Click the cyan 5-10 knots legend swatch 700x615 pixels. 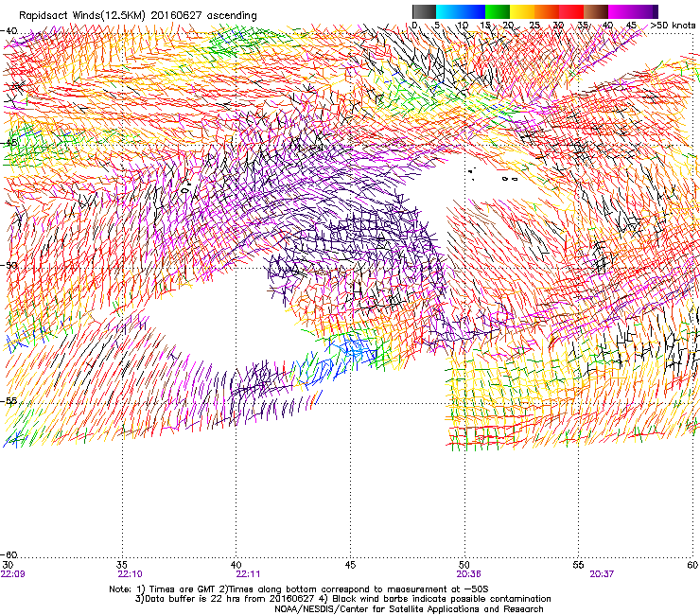tap(448, 11)
